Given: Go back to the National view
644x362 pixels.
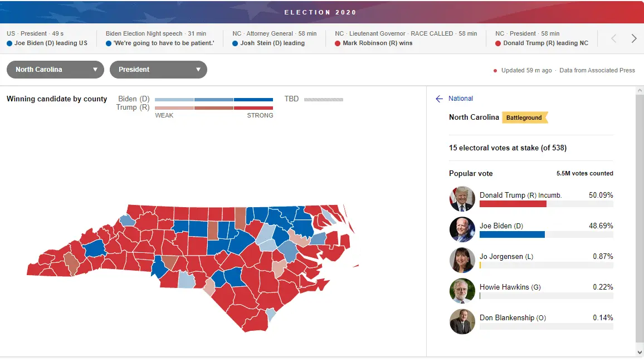Looking at the screenshot, I should 461,99.
